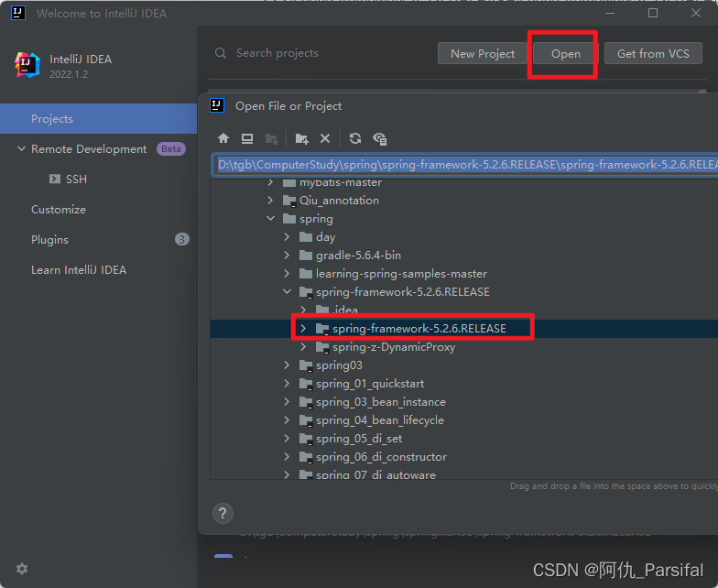Screen dimensions: 718x588
Task: Click the Home directory toolbar icon
Action: pyautogui.click(x=223, y=138)
